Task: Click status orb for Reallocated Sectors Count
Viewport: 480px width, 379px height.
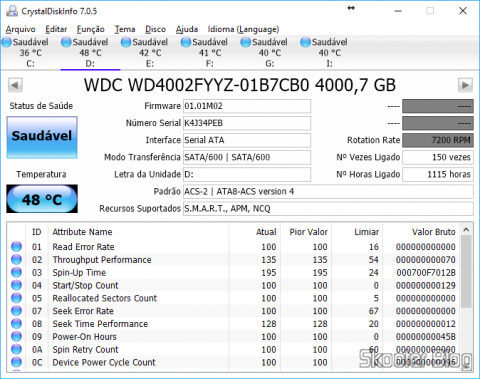Action: (16, 298)
